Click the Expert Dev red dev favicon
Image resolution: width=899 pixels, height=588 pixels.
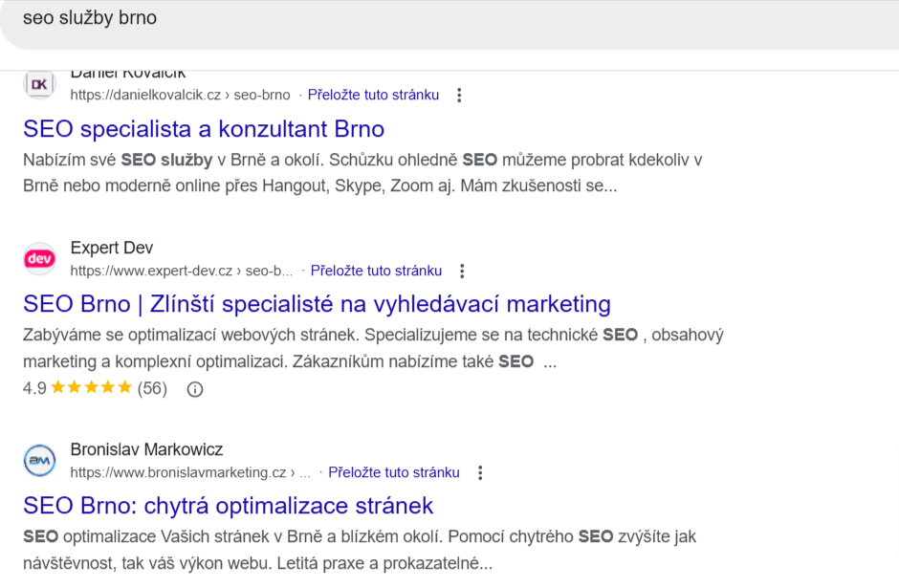(x=39, y=258)
